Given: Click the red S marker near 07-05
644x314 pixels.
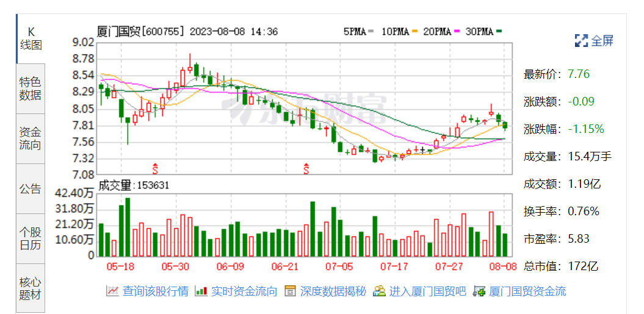Looking at the screenshot, I should [x=306, y=168].
